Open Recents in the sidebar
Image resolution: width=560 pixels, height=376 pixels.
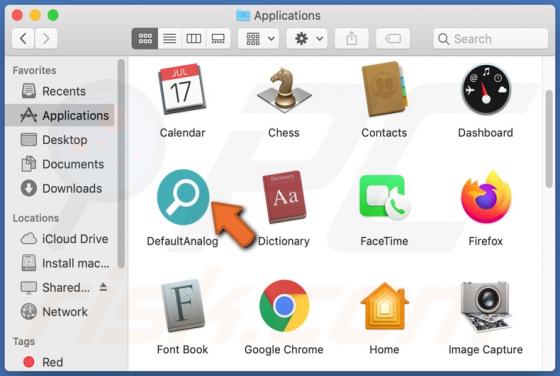[60, 91]
